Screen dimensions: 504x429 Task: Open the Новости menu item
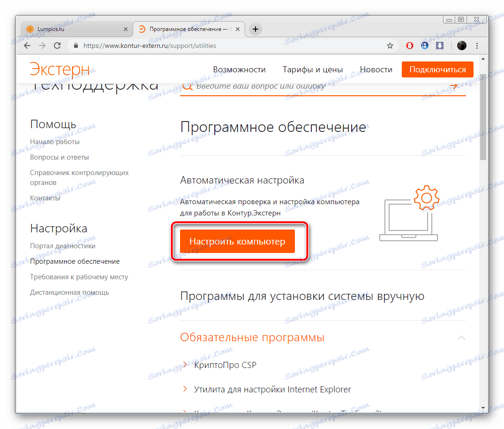pos(376,69)
